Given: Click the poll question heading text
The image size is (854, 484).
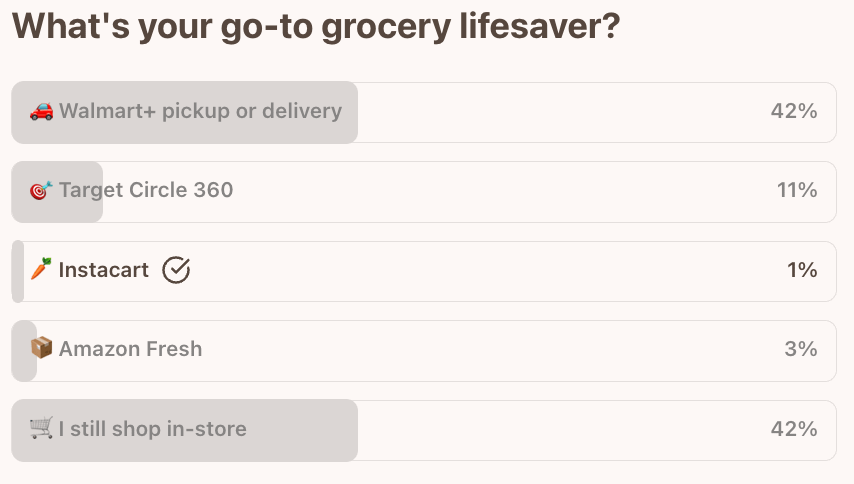Looking at the screenshot, I should click(x=316, y=26).
